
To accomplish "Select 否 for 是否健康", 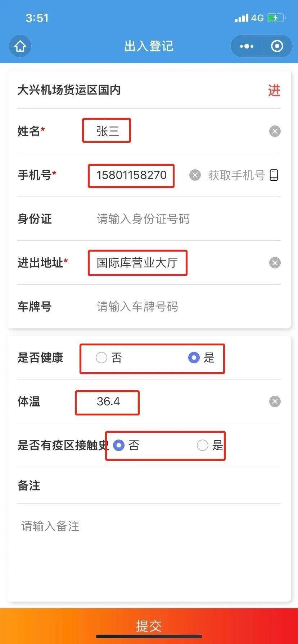I will [x=101, y=358].
